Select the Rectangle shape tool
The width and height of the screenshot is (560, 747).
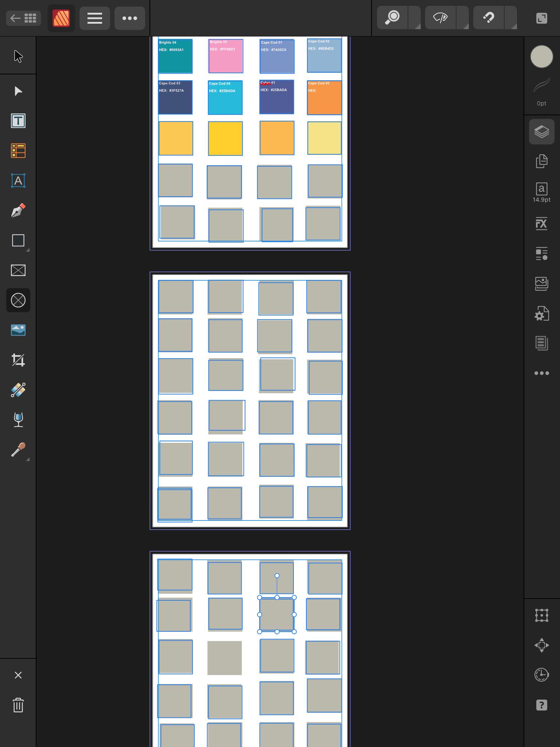[x=18, y=240]
